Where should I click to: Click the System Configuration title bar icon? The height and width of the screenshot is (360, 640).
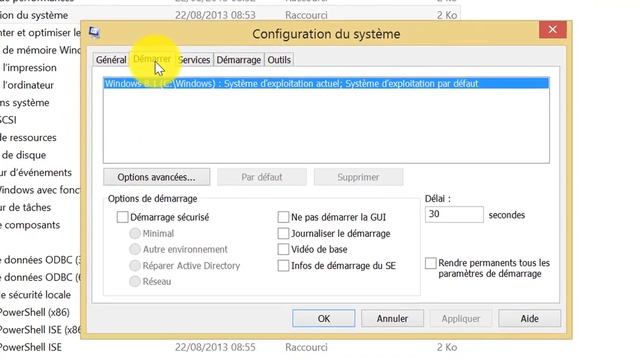[x=94, y=32]
